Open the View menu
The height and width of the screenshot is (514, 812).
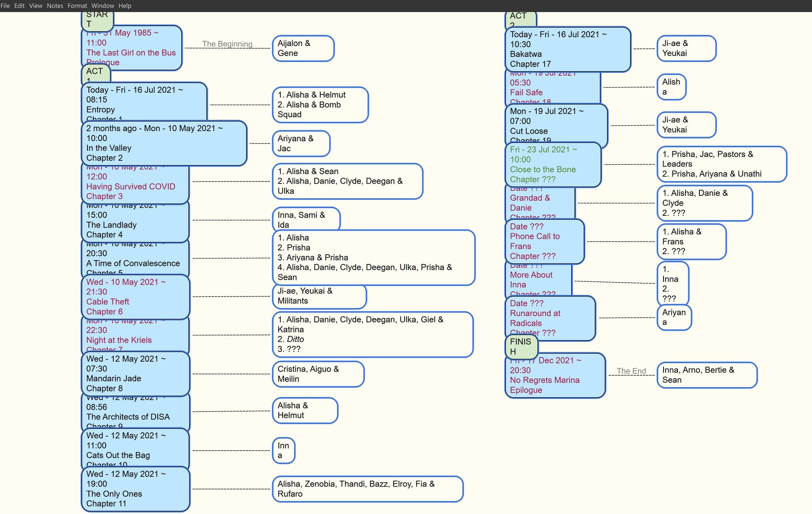coord(36,5)
